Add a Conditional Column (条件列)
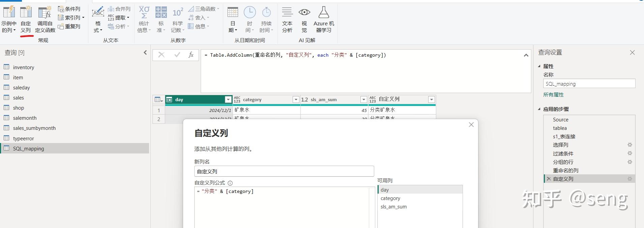Viewport: 644px width, 228px height. 69,9
